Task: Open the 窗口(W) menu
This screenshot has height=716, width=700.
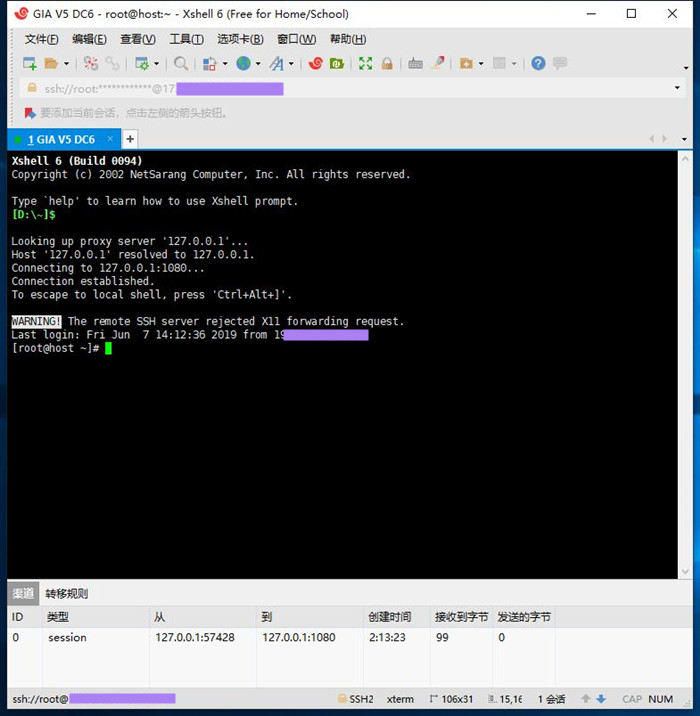Action: tap(297, 39)
